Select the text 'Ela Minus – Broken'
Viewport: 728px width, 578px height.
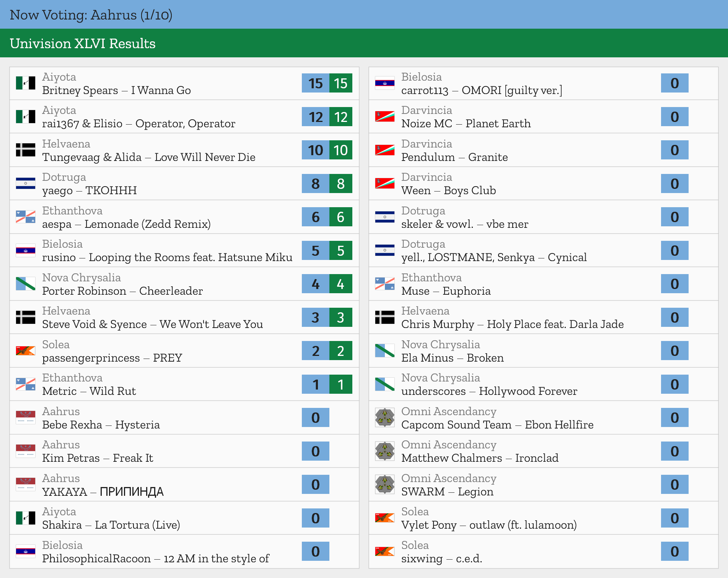(453, 358)
